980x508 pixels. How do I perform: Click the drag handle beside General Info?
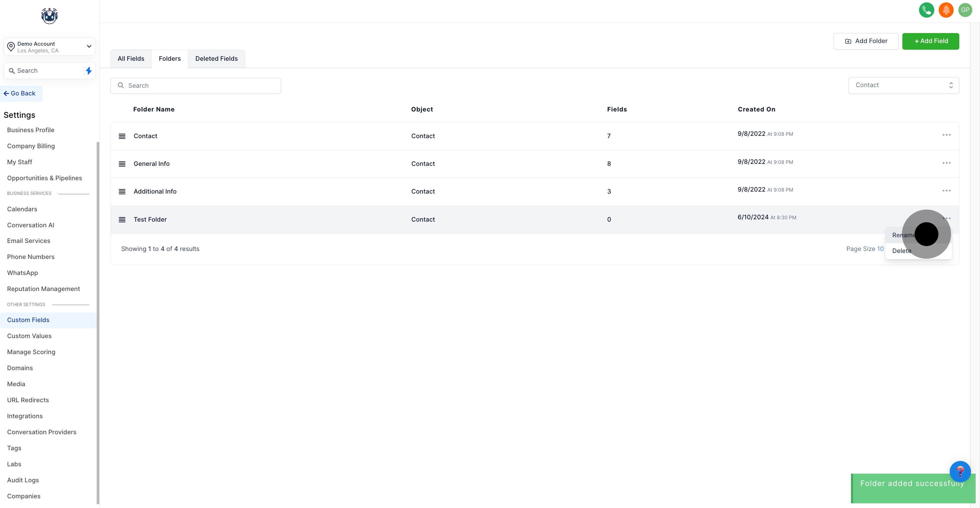(x=122, y=164)
